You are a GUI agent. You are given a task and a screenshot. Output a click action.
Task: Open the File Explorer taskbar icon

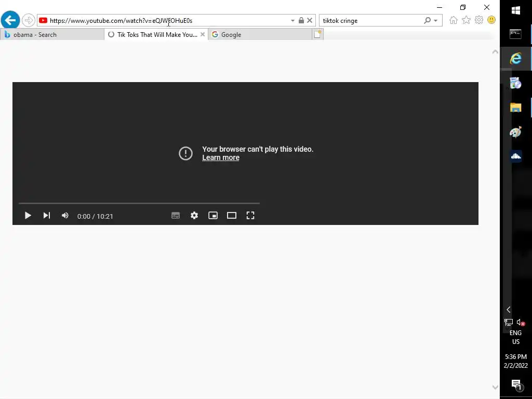pos(516,108)
